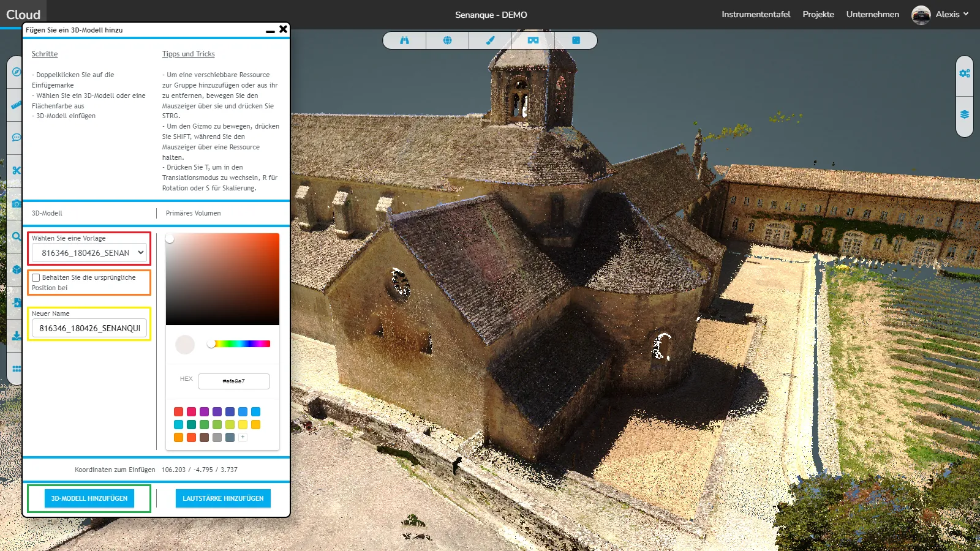Open Unternehmen menu

873,14
